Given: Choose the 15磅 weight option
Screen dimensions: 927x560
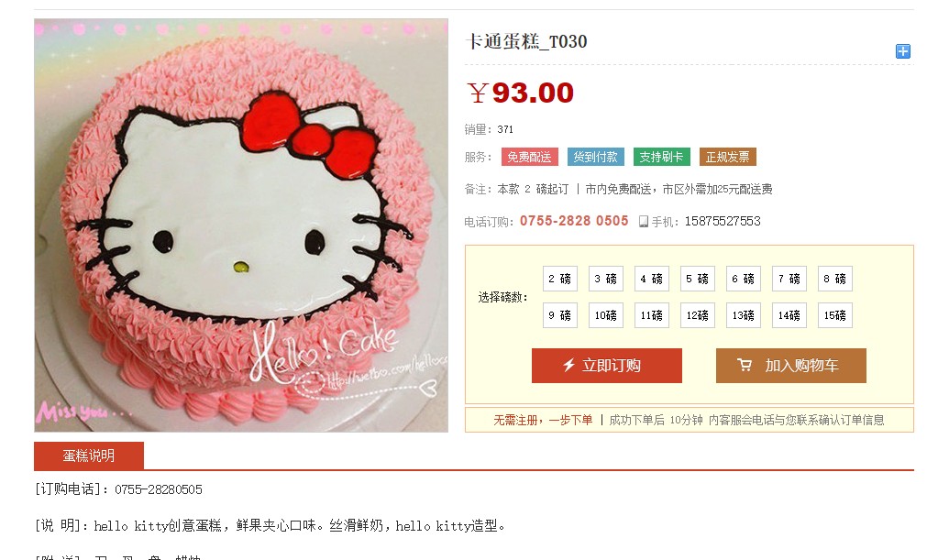Looking at the screenshot, I should click(x=835, y=315).
